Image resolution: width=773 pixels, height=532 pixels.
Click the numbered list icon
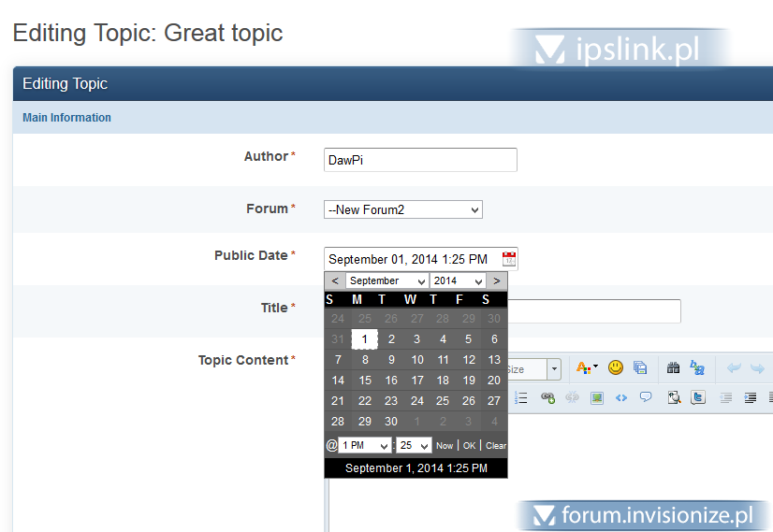521,397
